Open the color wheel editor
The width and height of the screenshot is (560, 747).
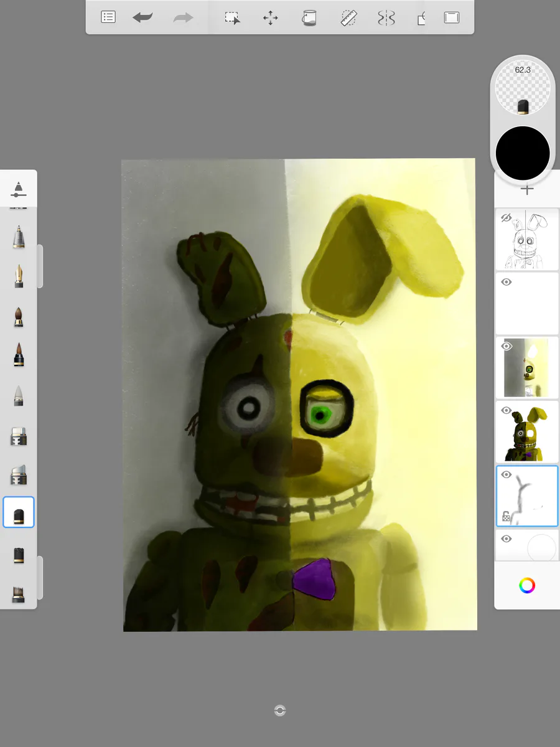point(527,585)
